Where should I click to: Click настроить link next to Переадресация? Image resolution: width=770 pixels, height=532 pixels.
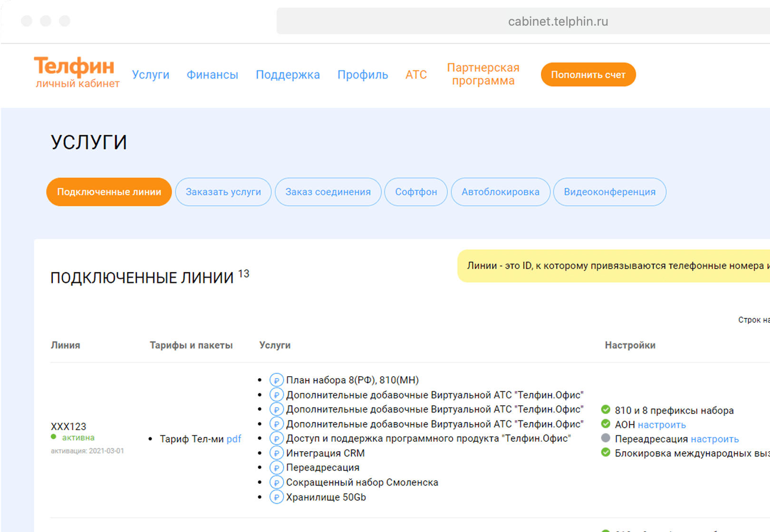[715, 439]
